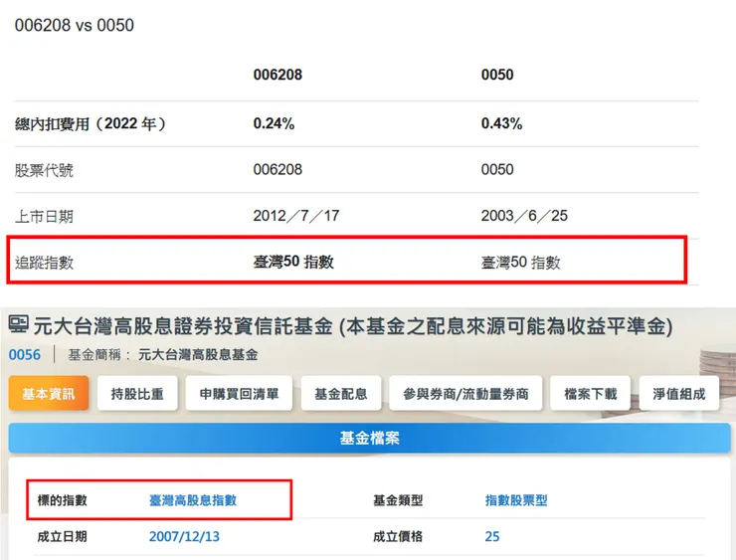The width and height of the screenshot is (736, 560).
Task: Open the 淨值組成 tab
Action: (679, 393)
